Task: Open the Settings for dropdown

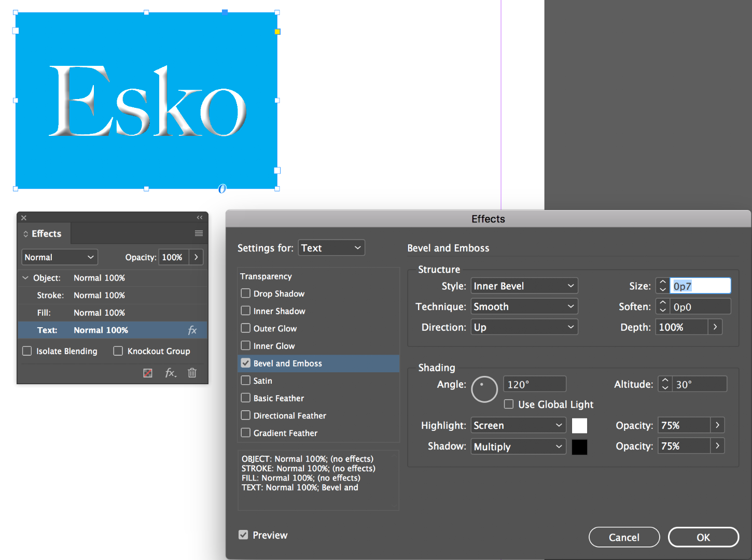Action: [331, 248]
